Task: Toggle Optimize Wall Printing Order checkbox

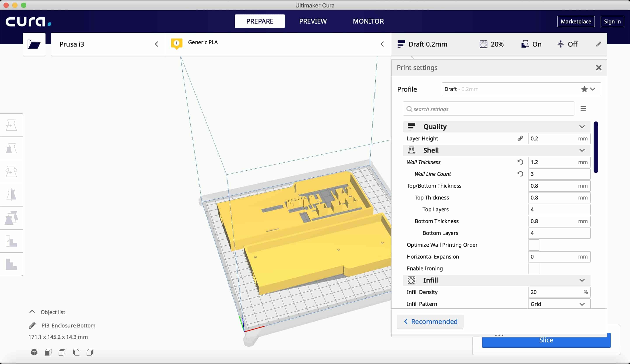Action: pyautogui.click(x=534, y=245)
